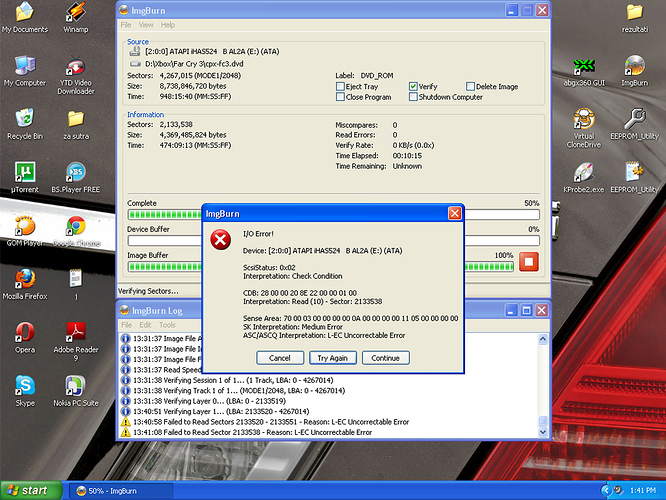Open EEPROM_Utility notepad file icon
666x500 pixels.
pyautogui.click(x=635, y=178)
